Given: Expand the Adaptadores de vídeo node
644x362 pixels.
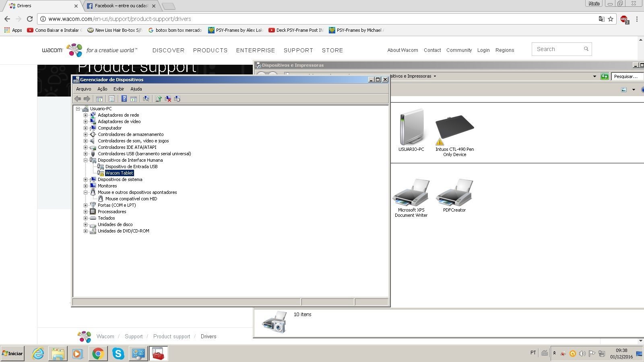Looking at the screenshot, I should (x=85, y=121).
